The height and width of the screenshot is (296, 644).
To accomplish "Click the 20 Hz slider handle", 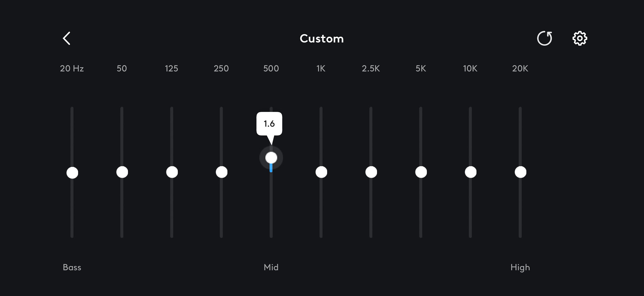I will coord(72,173).
